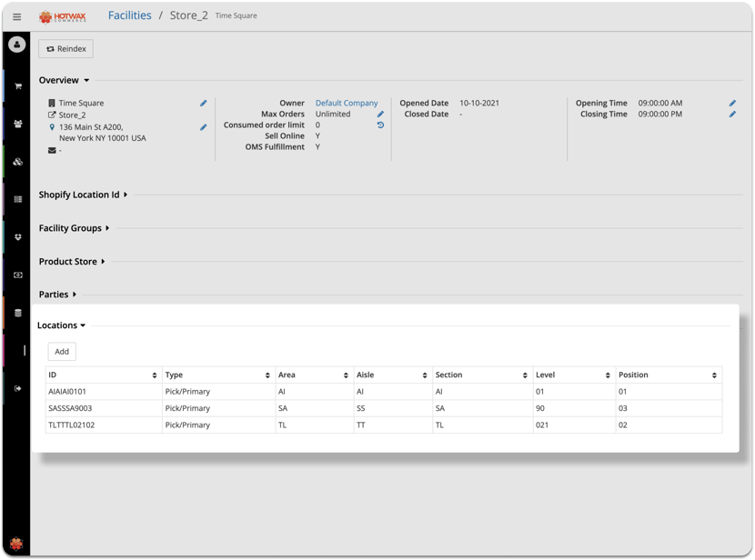This screenshot has width=755, height=560.
Task: Click the Store_2 external link text
Action: point(72,115)
